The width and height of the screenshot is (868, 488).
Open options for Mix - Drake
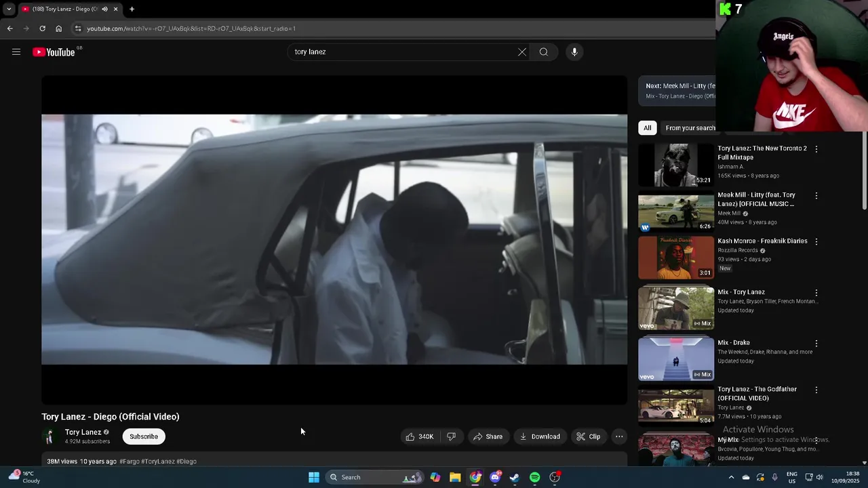click(816, 344)
